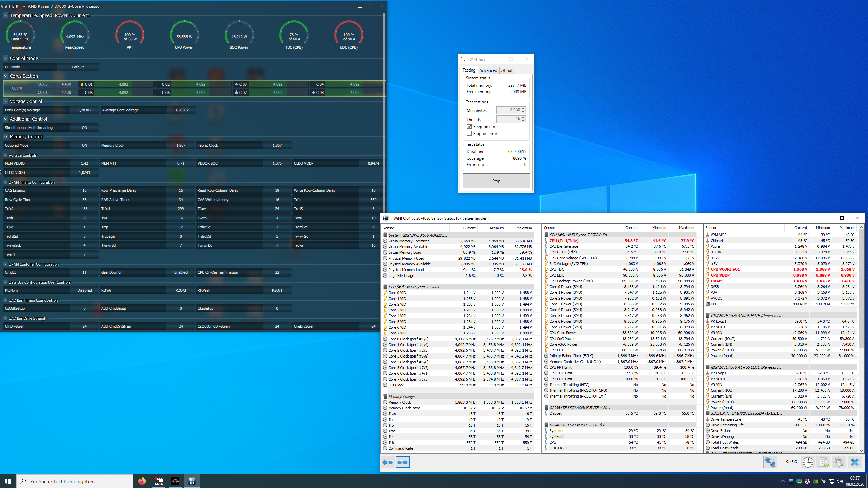868x488 pixels.
Task: Start HWiNFO sensor logging file icon
Action: click(x=823, y=462)
